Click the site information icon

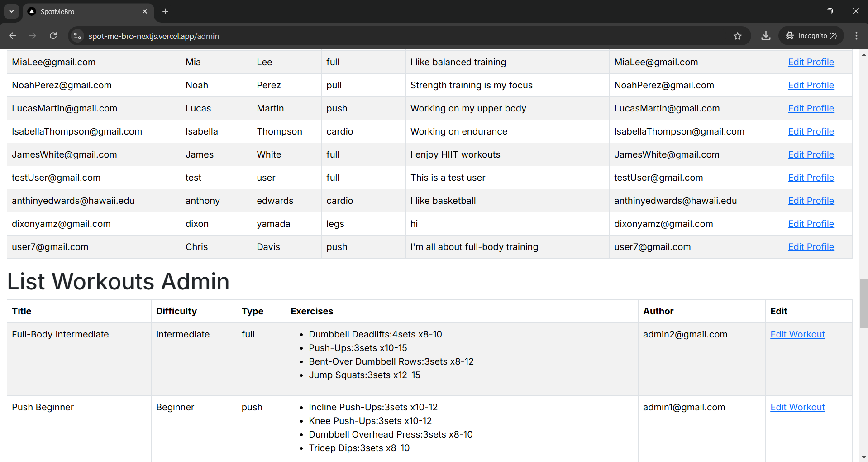(x=77, y=36)
